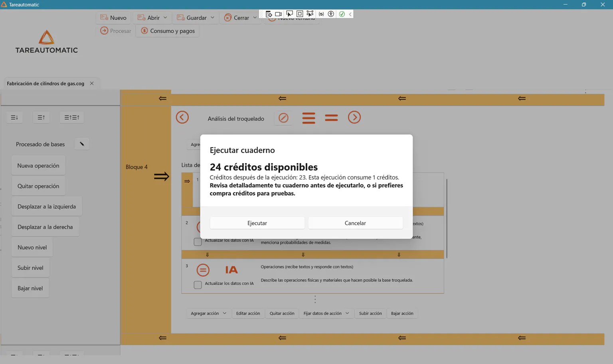Click the Tareautomatic triangle logo

pos(46,37)
